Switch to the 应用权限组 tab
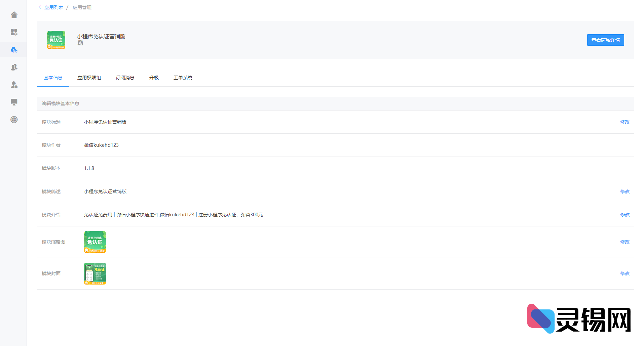Screen dimensions: 644x346 pos(89,78)
